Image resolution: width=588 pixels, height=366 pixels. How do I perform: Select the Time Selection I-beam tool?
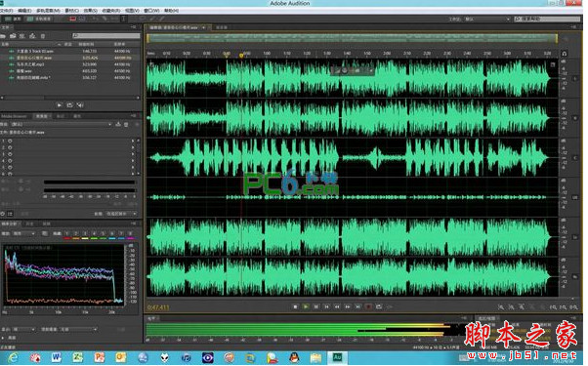123,19
